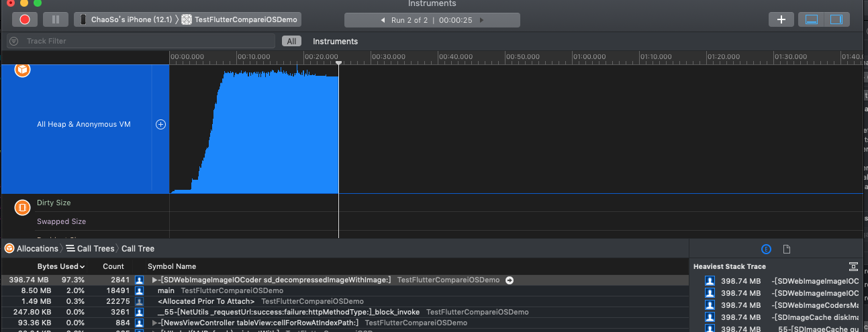This screenshot has height=332, width=868.
Task: Click the VM Tracker instrument icon
Action: click(22, 207)
